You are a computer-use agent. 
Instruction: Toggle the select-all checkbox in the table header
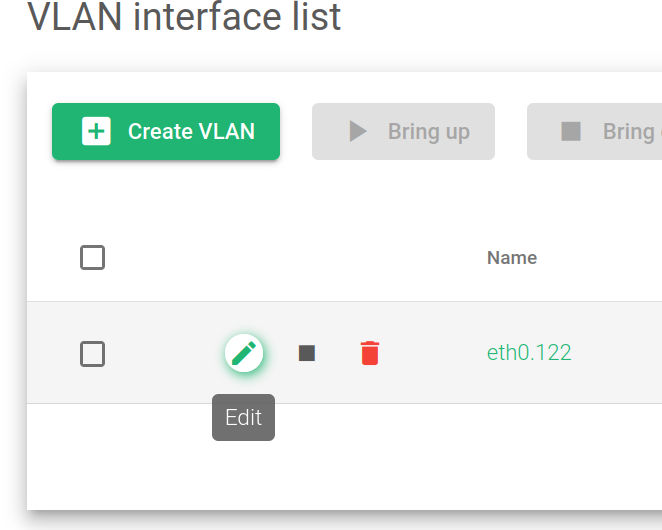(92, 257)
